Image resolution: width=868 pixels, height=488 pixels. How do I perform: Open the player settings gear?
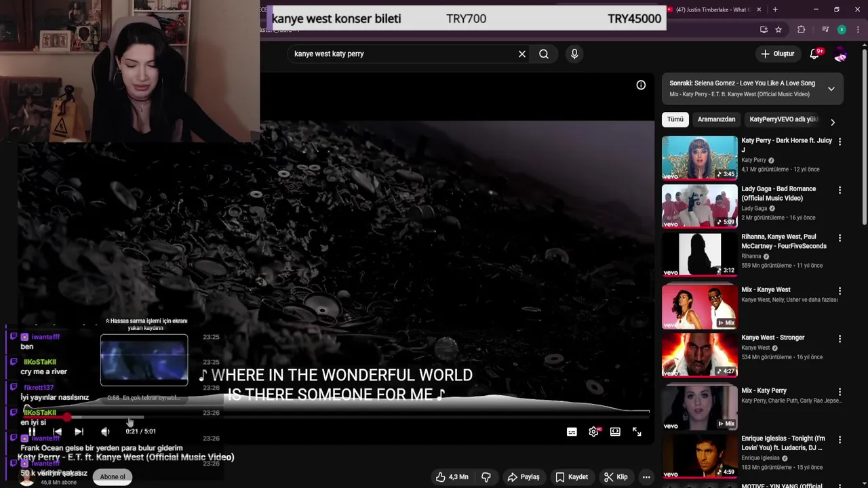click(593, 432)
